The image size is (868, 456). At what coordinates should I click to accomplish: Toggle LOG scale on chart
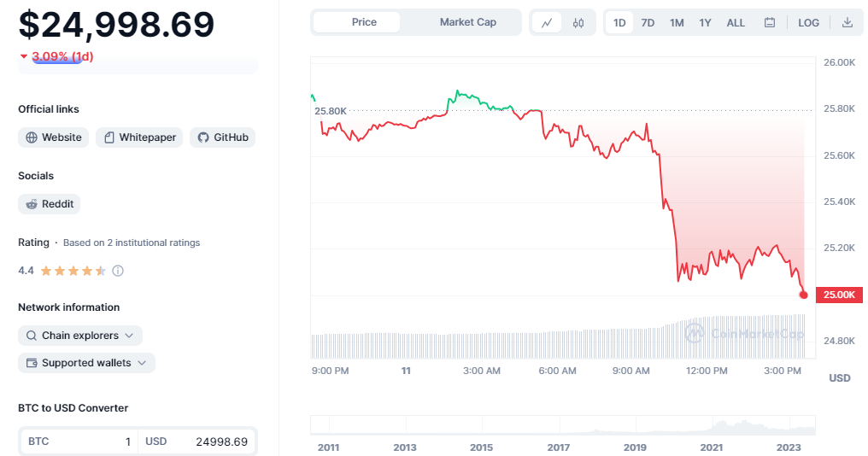pyautogui.click(x=809, y=23)
